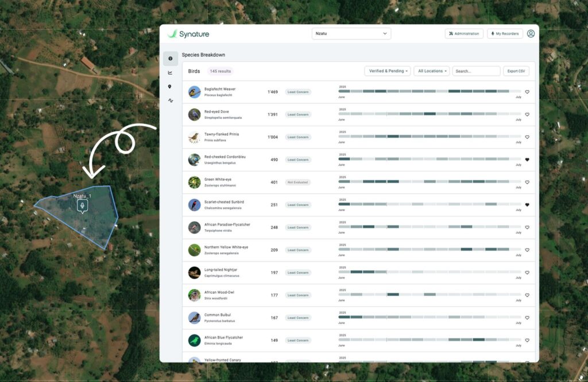588x382 pixels.
Task: Open the info tab in sidebar
Action: click(x=170, y=59)
